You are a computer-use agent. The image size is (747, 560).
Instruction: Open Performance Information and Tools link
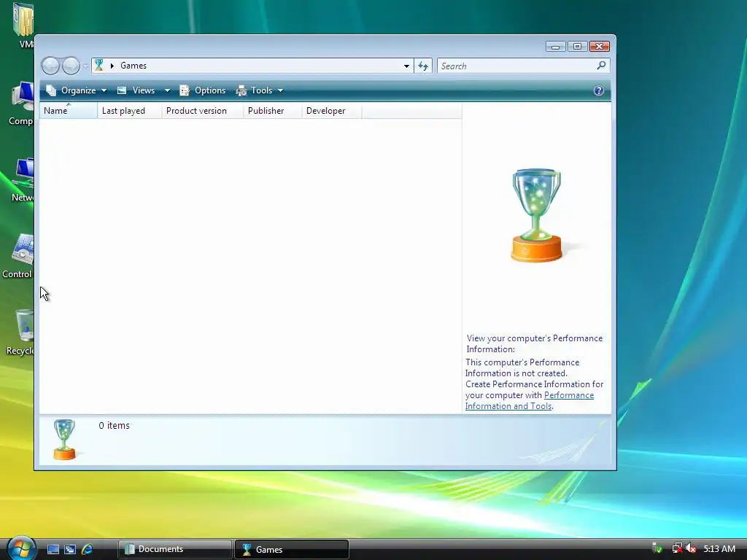[530, 400]
